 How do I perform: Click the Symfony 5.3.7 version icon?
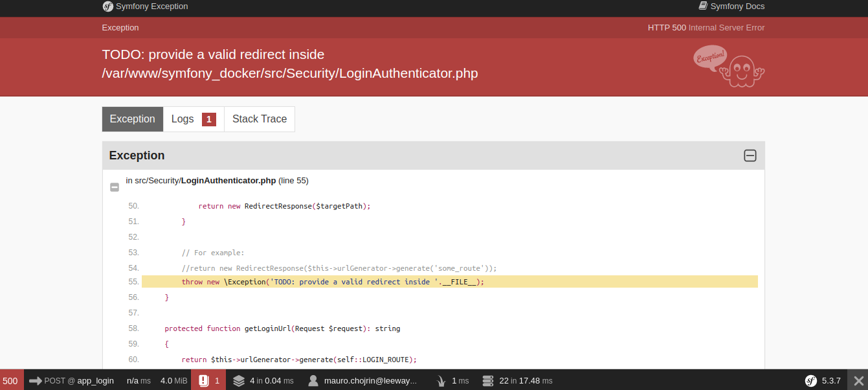coord(810,380)
